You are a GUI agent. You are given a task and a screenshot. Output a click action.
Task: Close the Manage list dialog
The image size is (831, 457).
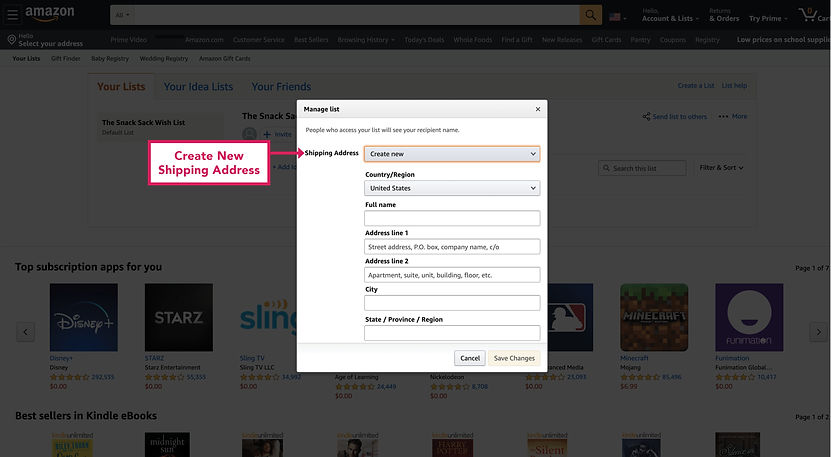[x=537, y=109]
